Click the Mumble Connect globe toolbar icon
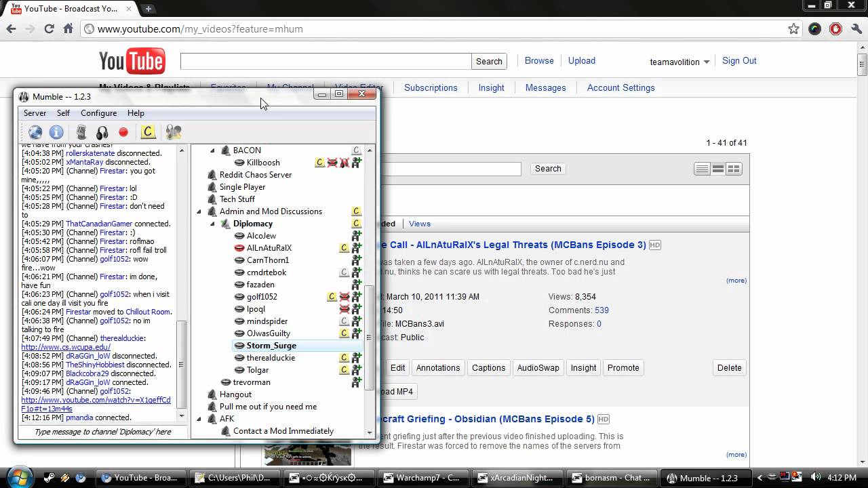The image size is (868, 488). [35, 132]
